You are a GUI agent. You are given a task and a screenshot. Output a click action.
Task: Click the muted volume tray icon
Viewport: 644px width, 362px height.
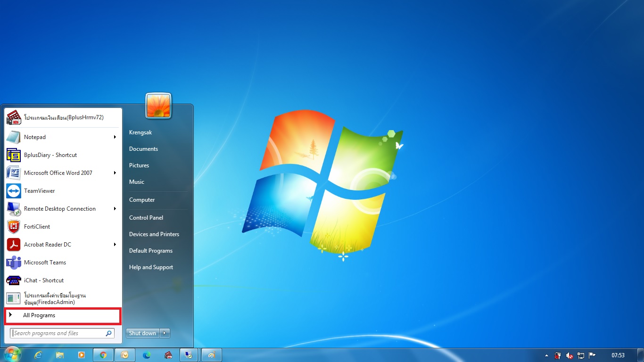click(x=570, y=355)
